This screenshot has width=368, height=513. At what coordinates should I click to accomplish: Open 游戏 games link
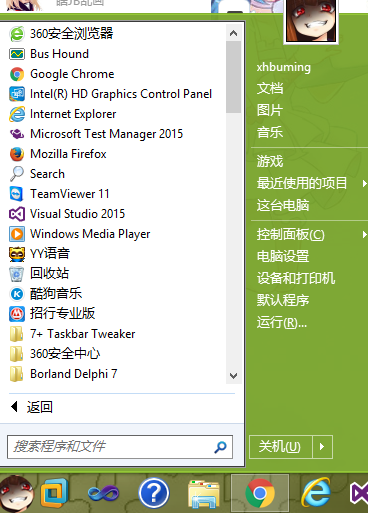[270, 161]
